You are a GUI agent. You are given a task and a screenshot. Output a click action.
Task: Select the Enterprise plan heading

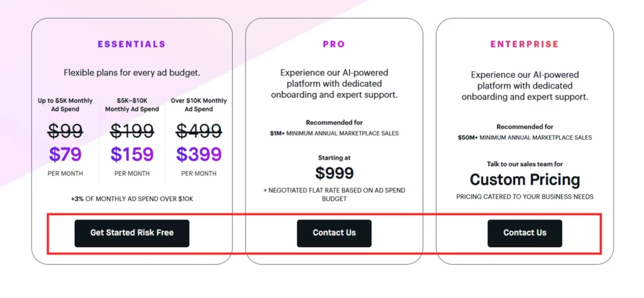click(x=525, y=45)
